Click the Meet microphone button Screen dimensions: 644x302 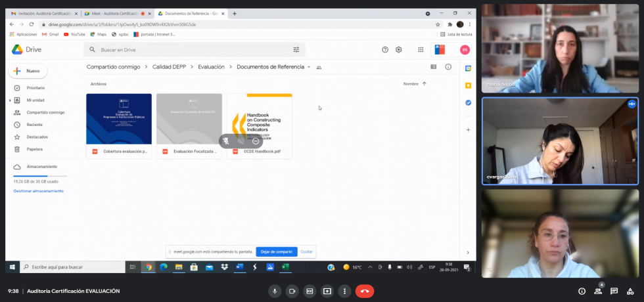275,291
